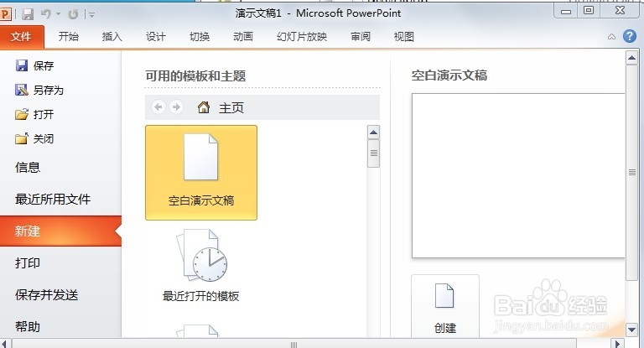
Task: Click the right pane scroll down arrow
Action: click(x=631, y=330)
